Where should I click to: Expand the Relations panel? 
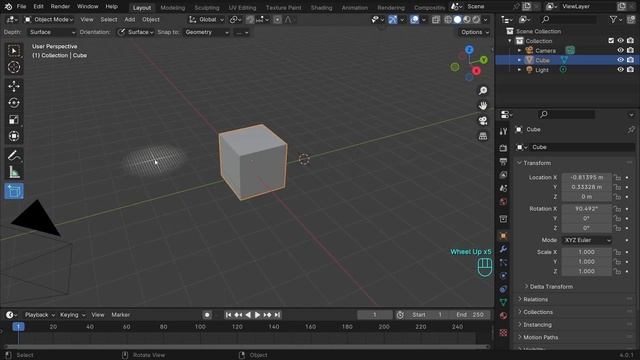pos(536,299)
